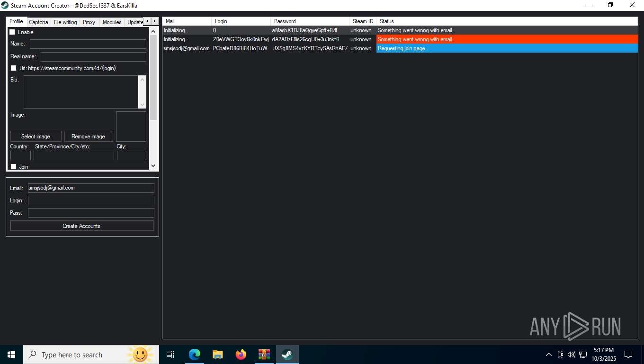Click the settings panel vertical scrollbar thumb

[x=153, y=77]
